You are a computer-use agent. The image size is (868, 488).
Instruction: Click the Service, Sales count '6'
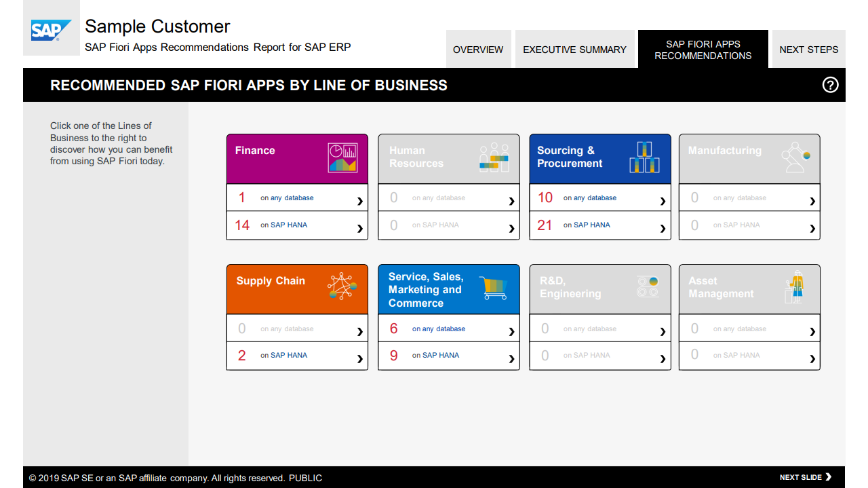click(x=394, y=329)
